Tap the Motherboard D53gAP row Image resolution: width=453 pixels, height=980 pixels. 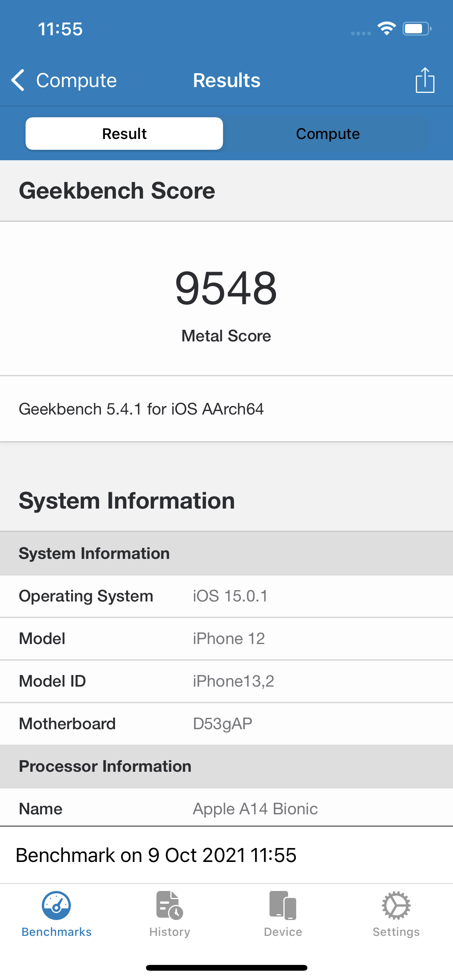(x=226, y=724)
